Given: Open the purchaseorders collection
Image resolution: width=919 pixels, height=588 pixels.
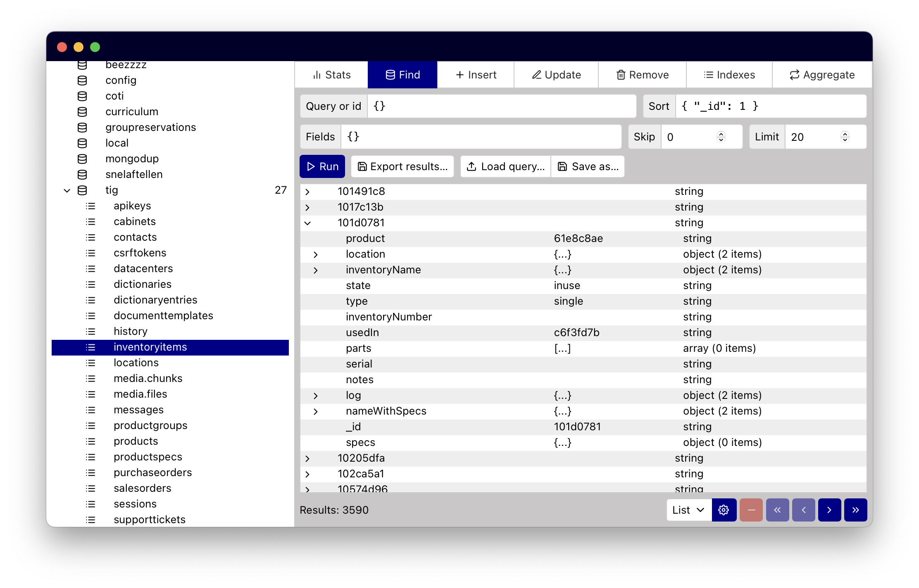Looking at the screenshot, I should click(x=153, y=472).
